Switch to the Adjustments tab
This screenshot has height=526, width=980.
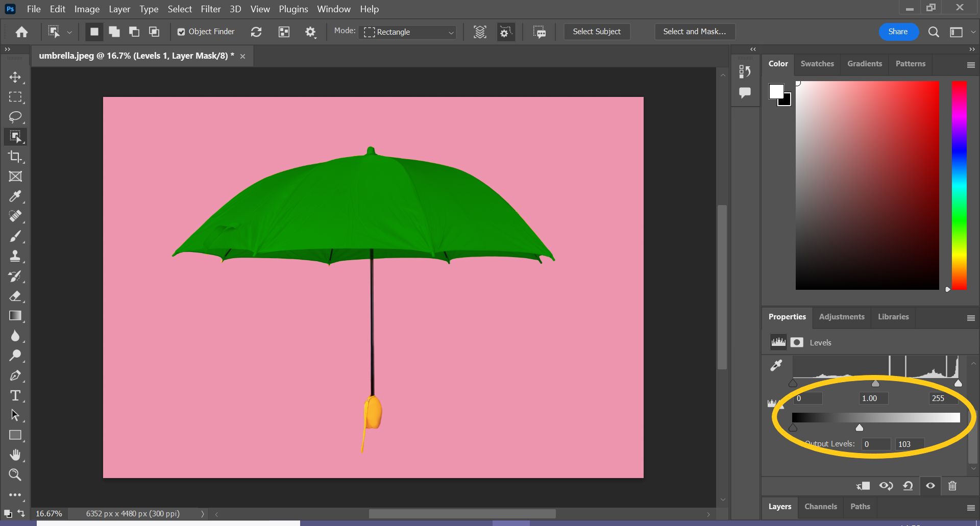click(842, 317)
